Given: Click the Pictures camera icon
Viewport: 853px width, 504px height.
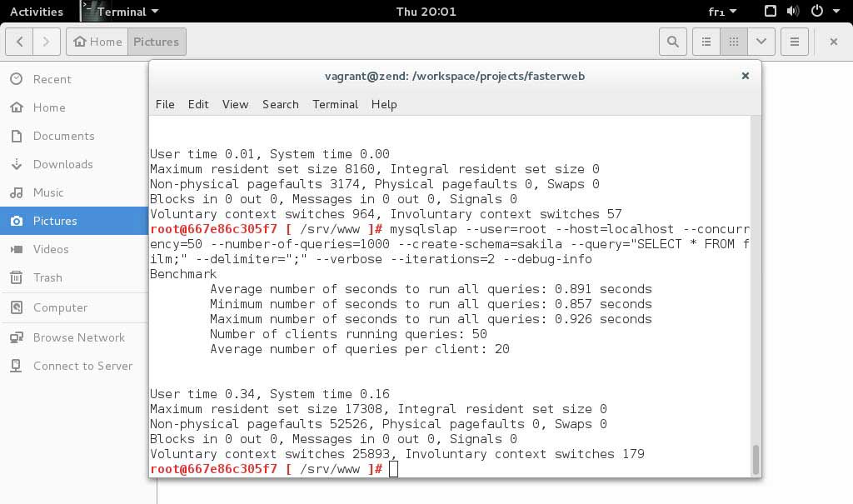Looking at the screenshot, I should 17,221.
